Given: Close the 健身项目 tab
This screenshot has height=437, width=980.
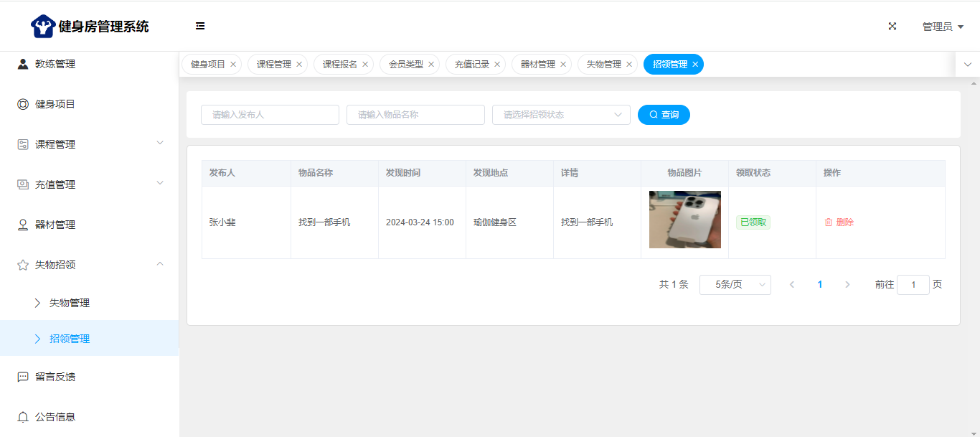Looking at the screenshot, I should pyautogui.click(x=233, y=65).
